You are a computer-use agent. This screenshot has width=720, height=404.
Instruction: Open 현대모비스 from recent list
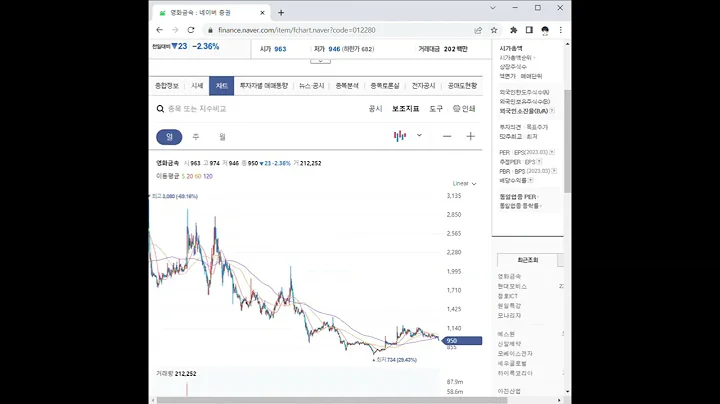pyautogui.click(x=512, y=286)
